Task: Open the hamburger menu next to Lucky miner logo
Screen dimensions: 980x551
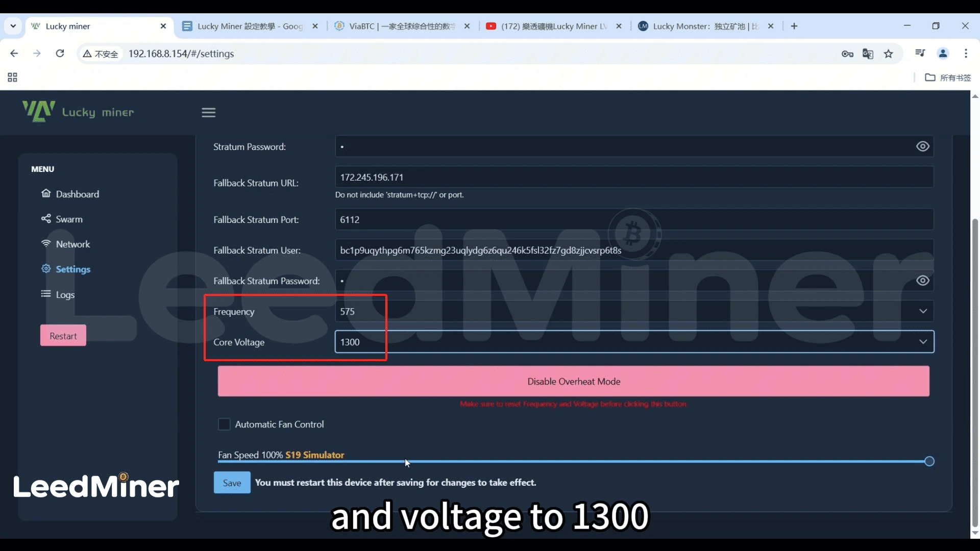Action: point(208,112)
